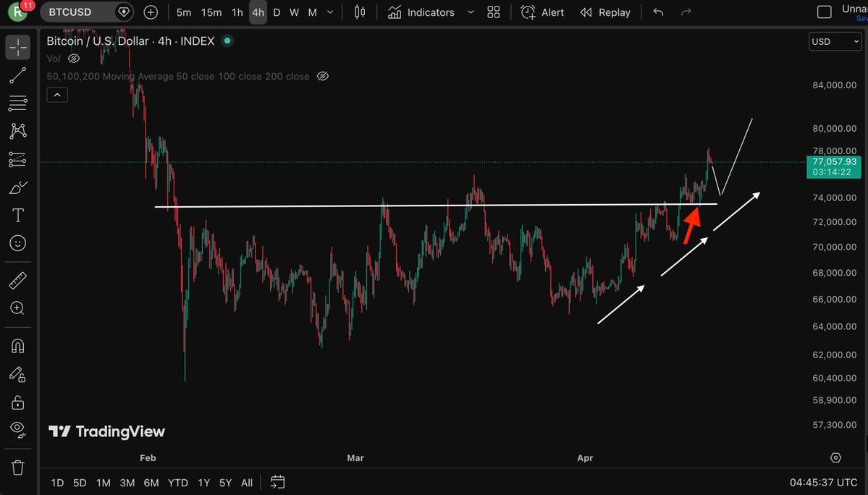Collapse the indicator legend chevron
The image size is (868, 495).
[57, 95]
